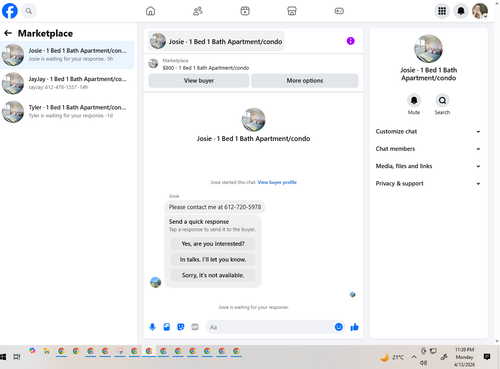Show hidden tray icons chevron

tap(414, 357)
